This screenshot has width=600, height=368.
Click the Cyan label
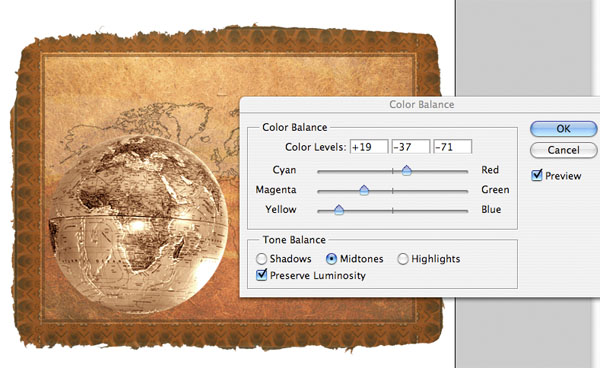[284, 170]
